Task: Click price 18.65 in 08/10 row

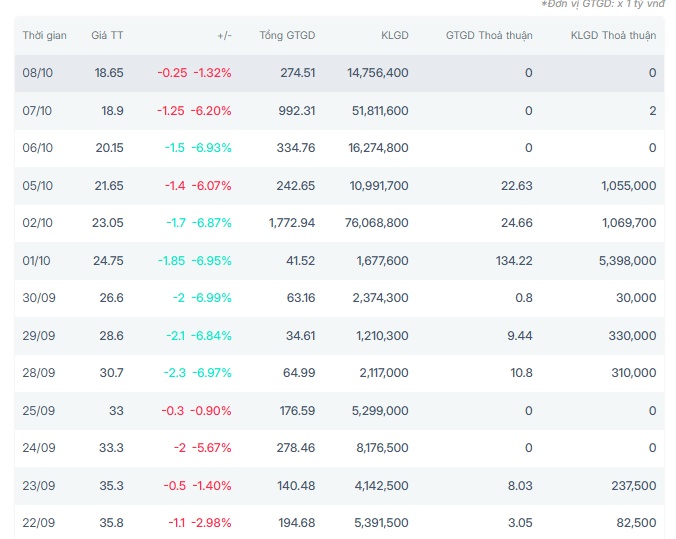Action: click(x=109, y=73)
